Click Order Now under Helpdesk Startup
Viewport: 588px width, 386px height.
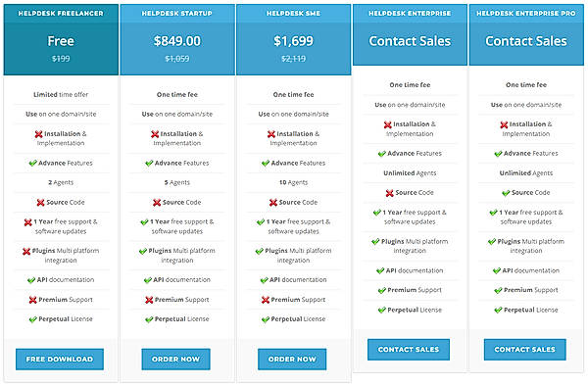pyautogui.click(x=175, y=359)
